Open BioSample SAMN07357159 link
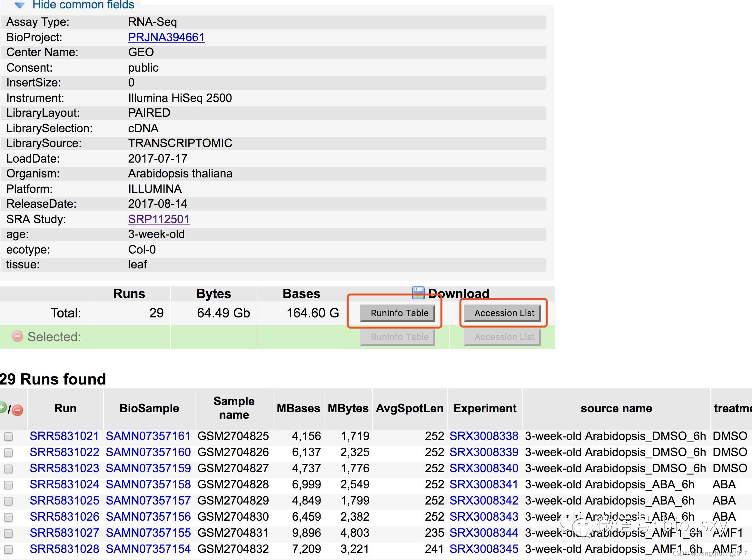752x560 pixels. click(x=148, y=468)
